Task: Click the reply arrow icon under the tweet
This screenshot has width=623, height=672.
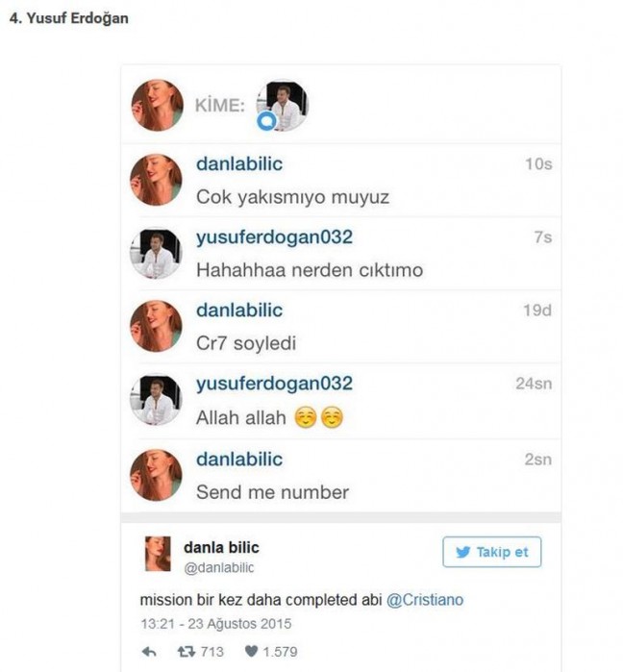Action: pos(149,652)
